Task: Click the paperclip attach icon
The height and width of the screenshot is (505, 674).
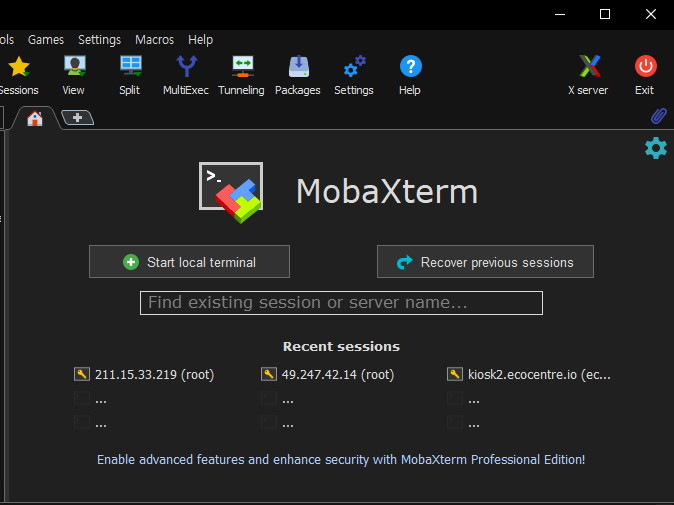Action: point(659,116)
